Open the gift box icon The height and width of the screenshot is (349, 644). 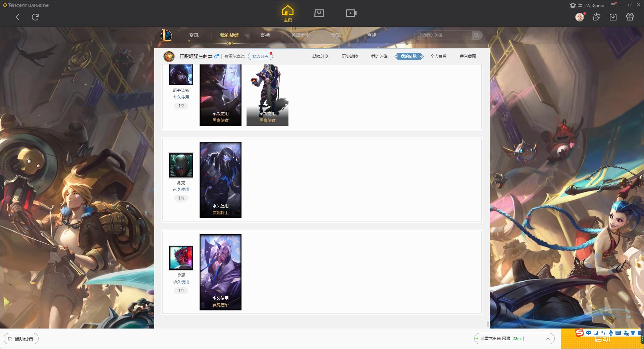pos(630,17)
